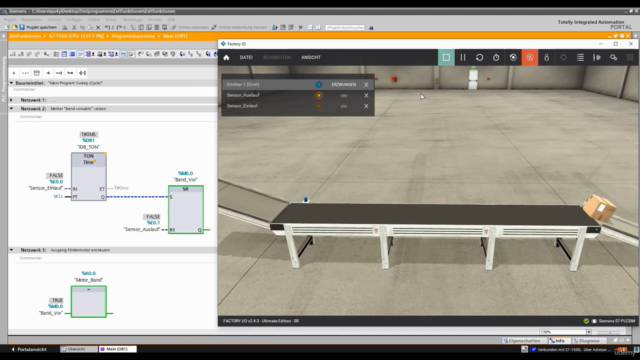Open the Online menu in TIA Portal
This screenshot has width=640, height=360.
tap(94, 20)
